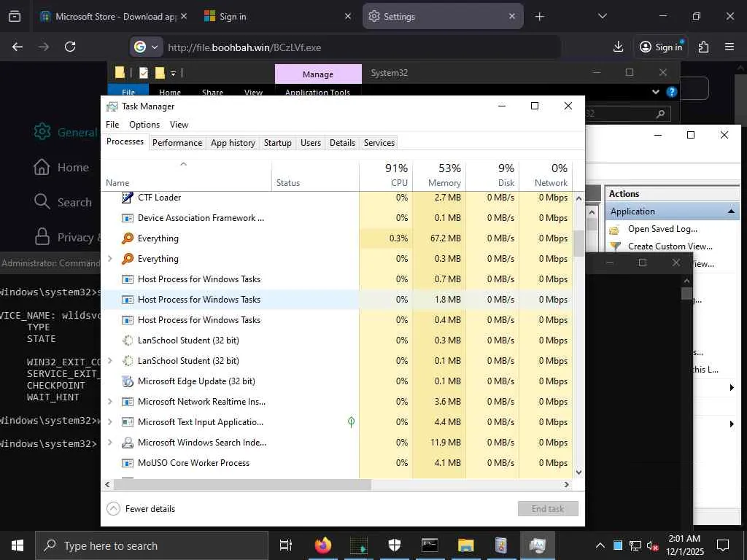Switch to the Users tab
Viewport: 747px width, 560px height.
click(x=311, y=143)
